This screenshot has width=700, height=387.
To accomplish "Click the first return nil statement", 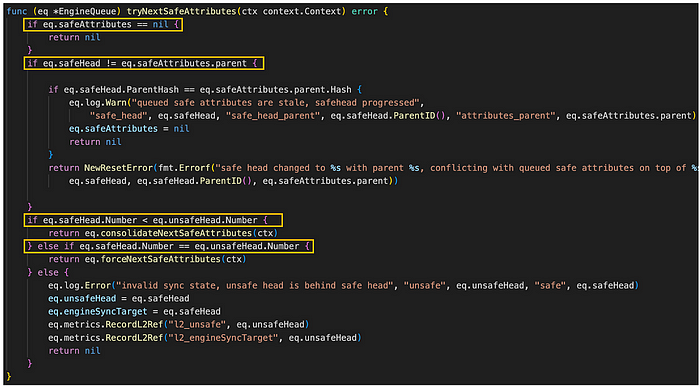I will 74,37.
